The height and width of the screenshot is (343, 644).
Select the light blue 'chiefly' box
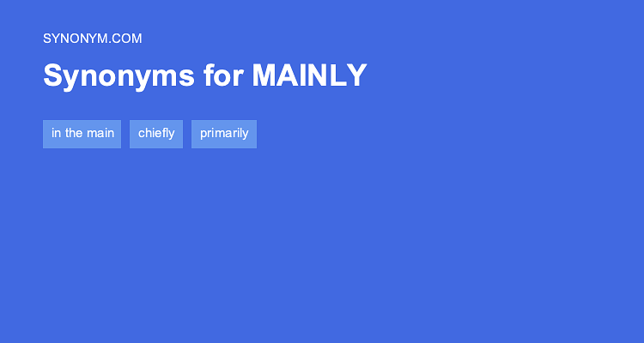click(156, 134)
